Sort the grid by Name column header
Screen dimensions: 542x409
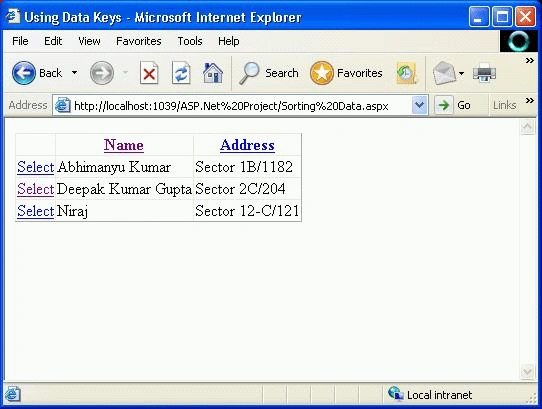click(x=124, y=145)
